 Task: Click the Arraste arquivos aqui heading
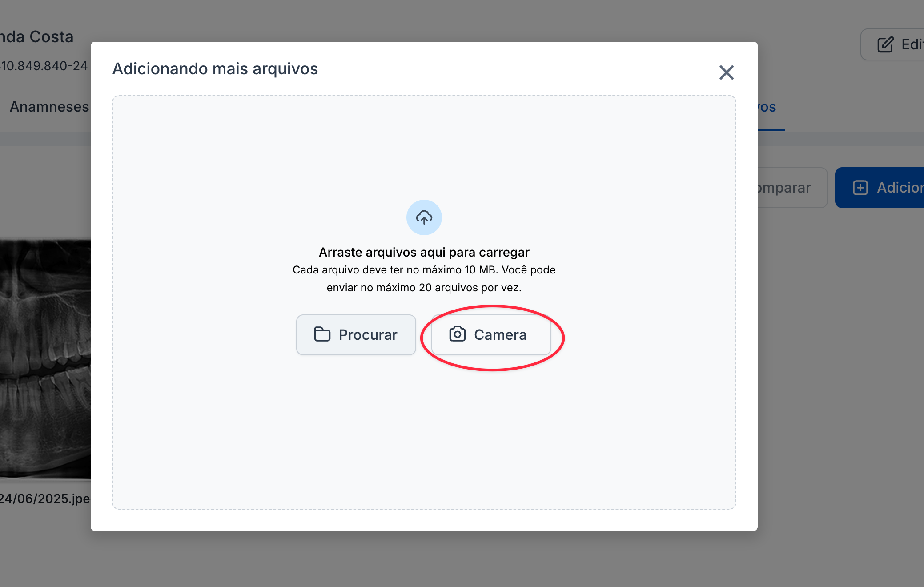point(424,252)
